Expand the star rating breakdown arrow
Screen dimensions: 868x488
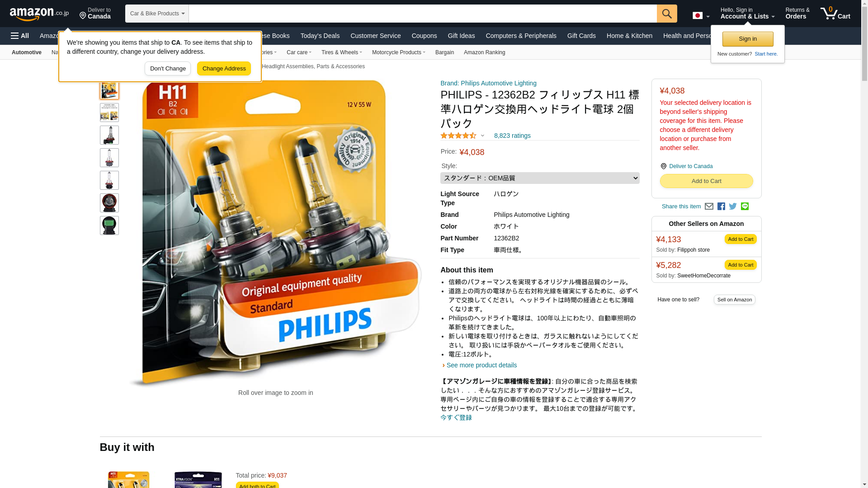[482, 136]
